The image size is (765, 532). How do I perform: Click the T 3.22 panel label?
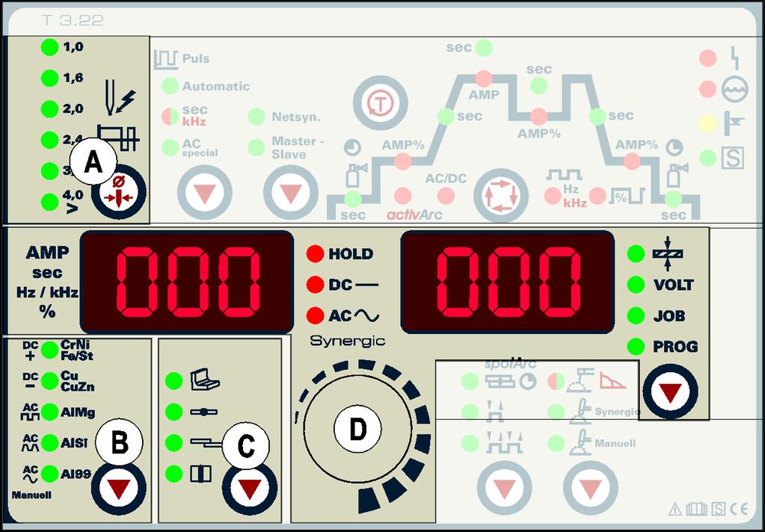tap(73, 20)
